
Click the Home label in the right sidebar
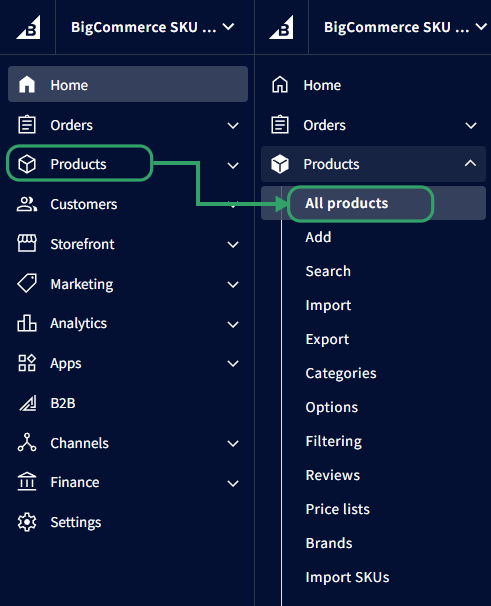[322, 85]
